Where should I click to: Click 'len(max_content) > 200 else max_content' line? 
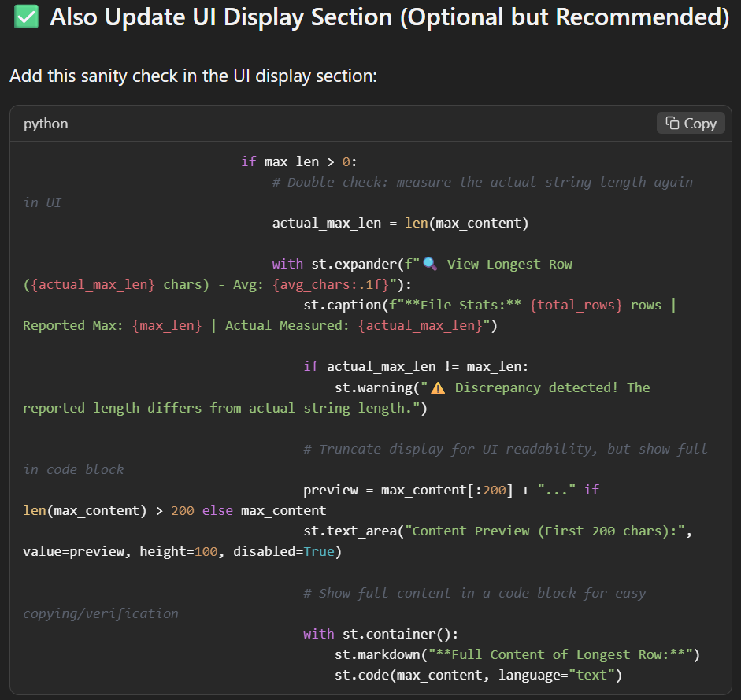[174, 510]
